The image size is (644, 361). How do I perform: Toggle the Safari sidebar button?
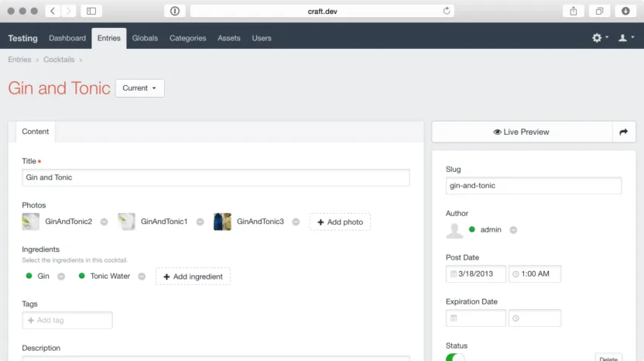coord(91,11)
